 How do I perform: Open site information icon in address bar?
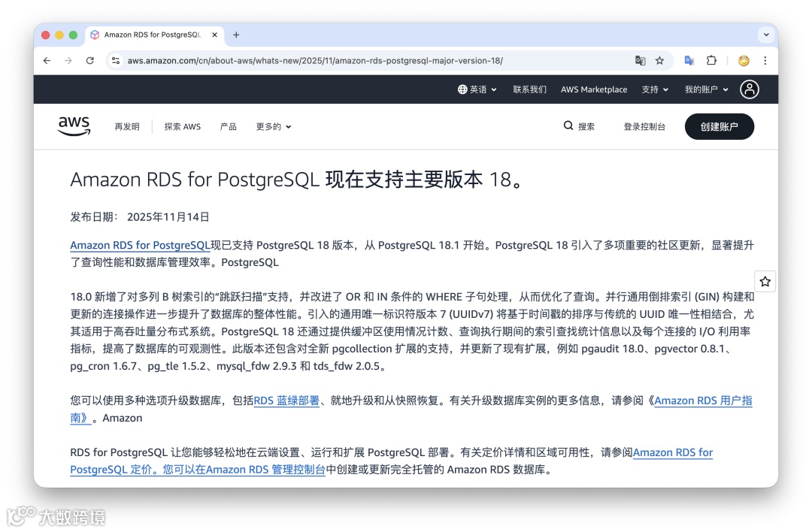tap(116, 61)
